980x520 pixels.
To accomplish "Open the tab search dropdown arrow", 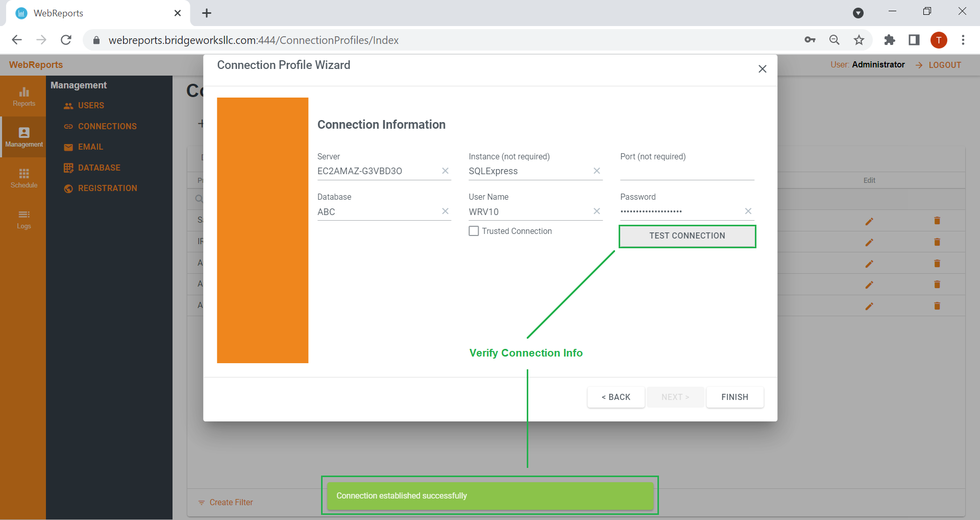I will [859, 13].
